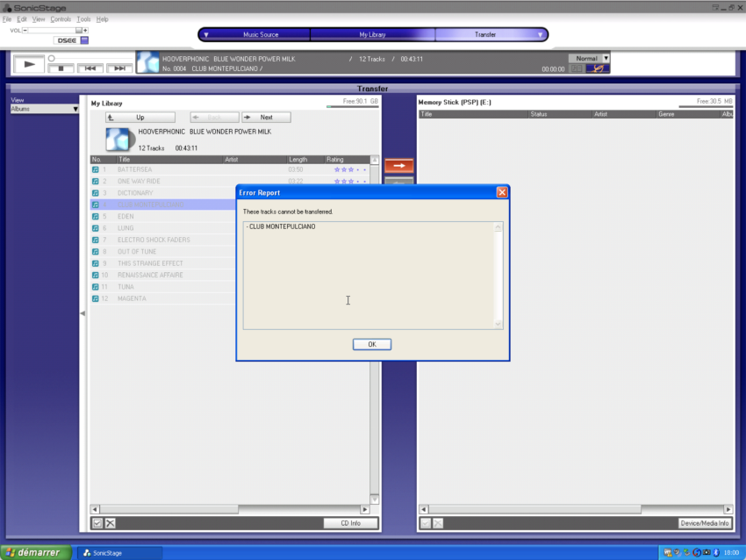Click the music note icon beside MAGENTA
This screenshot has height=560, width=746.
pos(96,298)
